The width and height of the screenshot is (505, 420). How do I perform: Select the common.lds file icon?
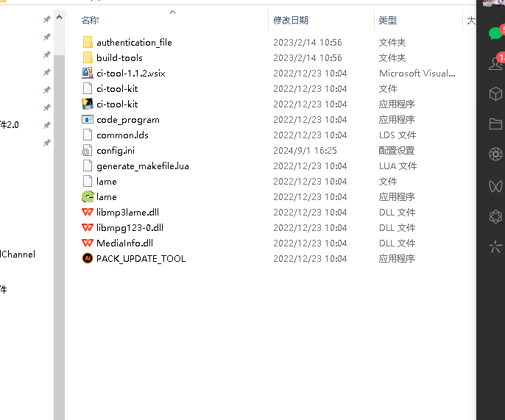88,135
